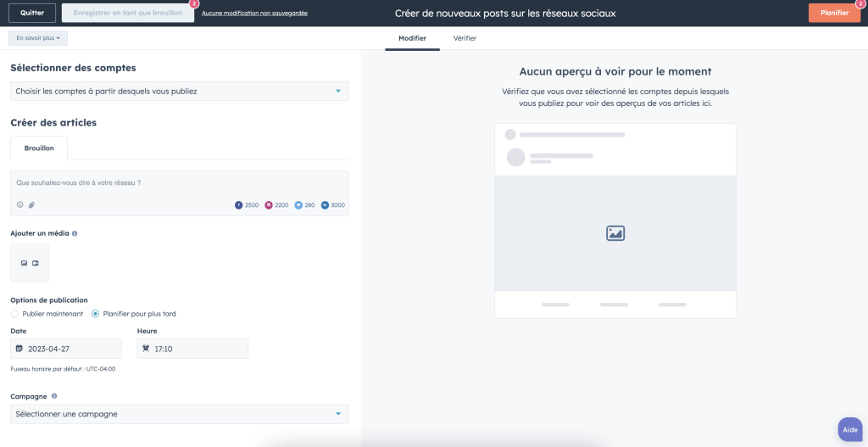Click the heading Aucun aperçu à voir pour le moment
868x447 pixels.
click(x=615, y=71)
